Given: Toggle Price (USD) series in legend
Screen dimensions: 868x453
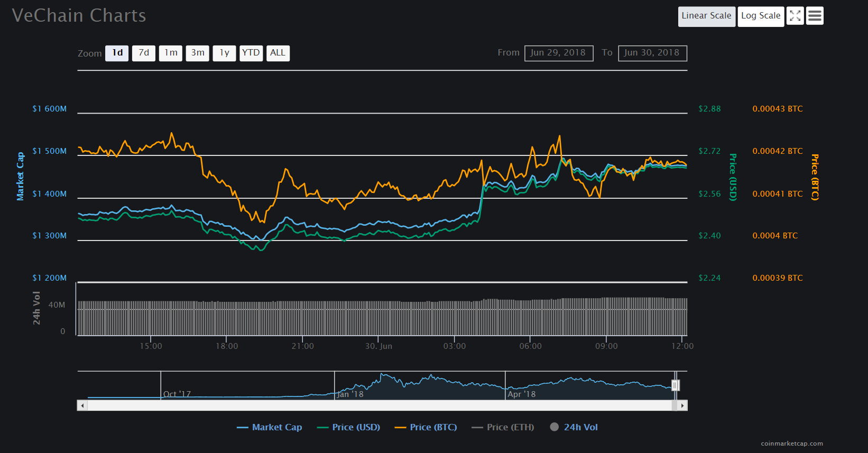Looking at the screenshot, I should (x=349, y=427).
